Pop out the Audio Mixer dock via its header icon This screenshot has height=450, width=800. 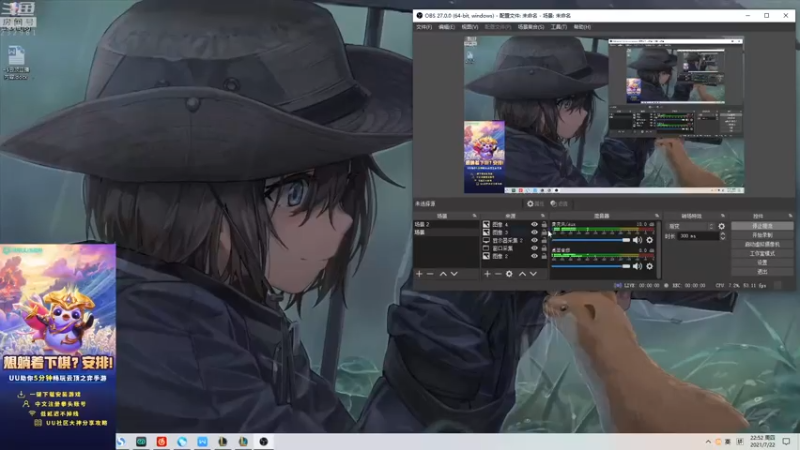tap(657, 216)
